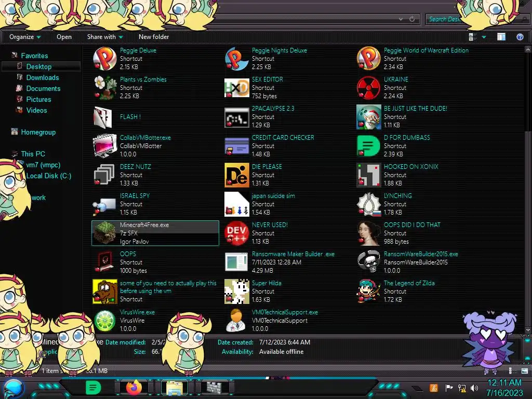Select the UKRAINE radiation shortcut icon
Viewport: 532px width, 399px height.
pyautogui.click(x=369, y=88)
